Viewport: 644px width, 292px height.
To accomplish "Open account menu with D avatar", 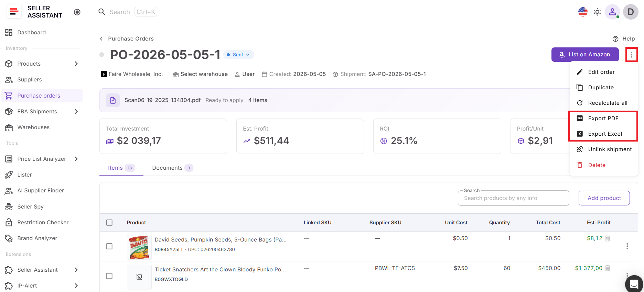I will click(631, 12).
